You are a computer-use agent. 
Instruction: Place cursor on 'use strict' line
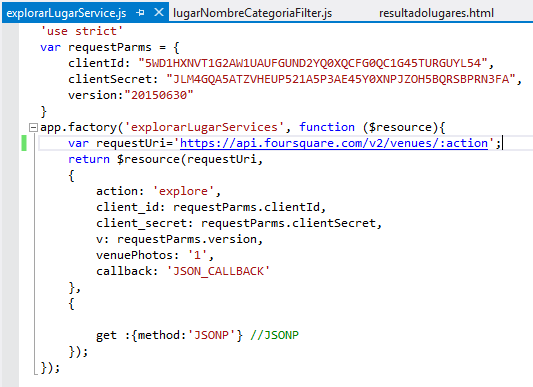point(81,31)
